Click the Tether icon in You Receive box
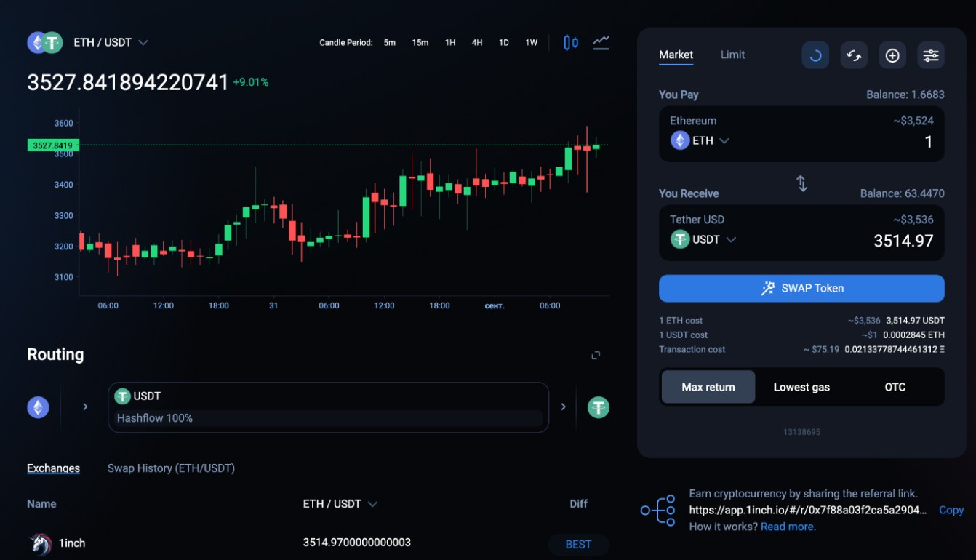 pyautogui.click(x=680, y=239)
